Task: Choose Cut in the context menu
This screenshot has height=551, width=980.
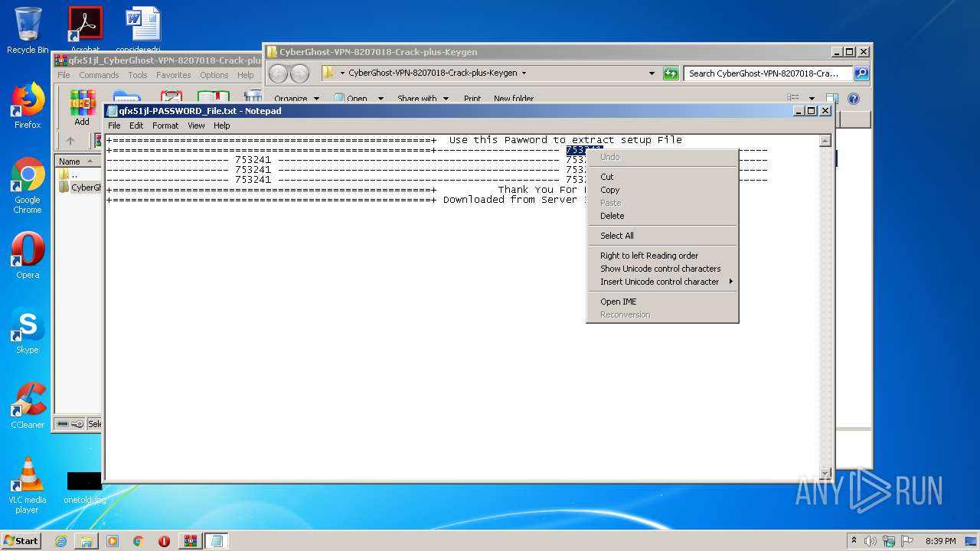Action: point(606,177)
